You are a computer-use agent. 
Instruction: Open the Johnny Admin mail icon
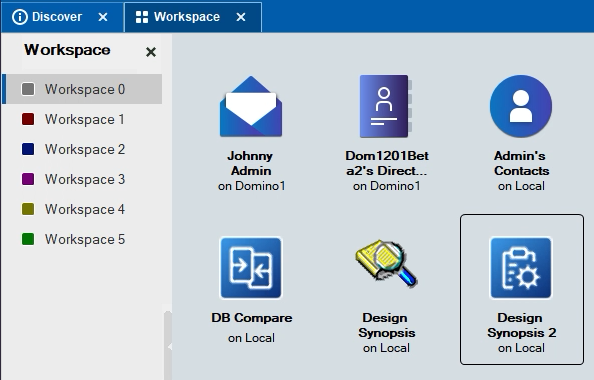tap(251, 106)
